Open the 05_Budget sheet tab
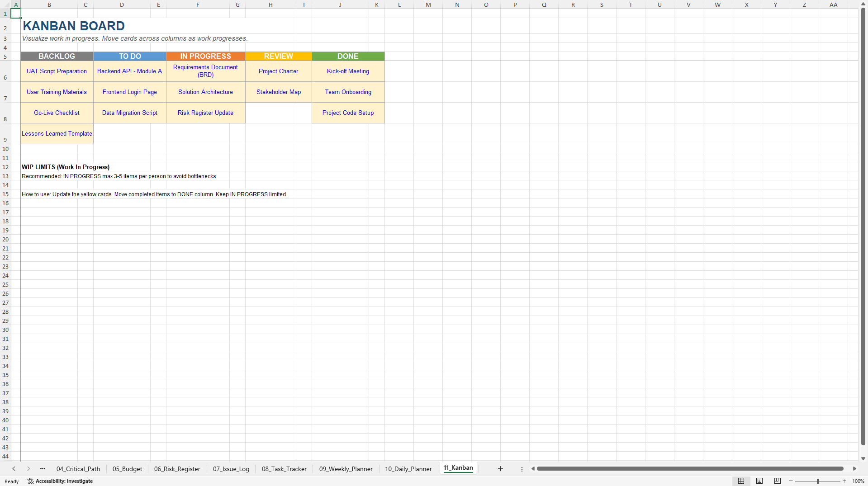This screenshot has width=868, height=486. click(x=127, y=469)
